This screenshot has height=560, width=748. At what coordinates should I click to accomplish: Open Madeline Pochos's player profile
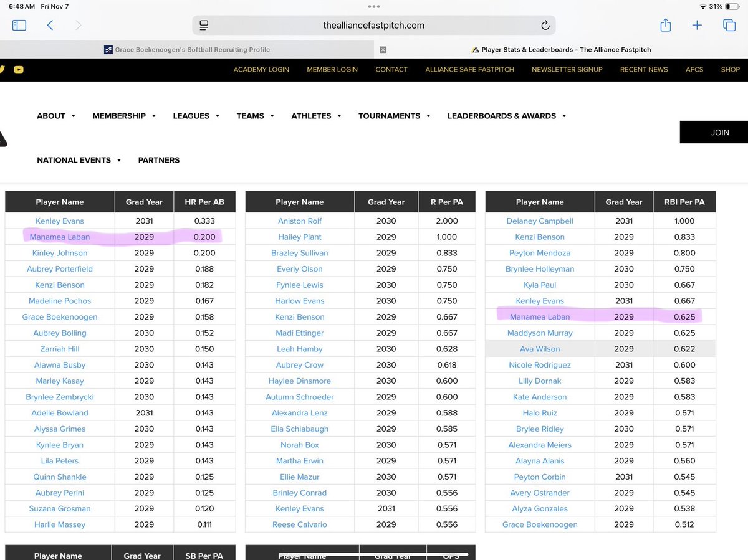pos(60,301)
